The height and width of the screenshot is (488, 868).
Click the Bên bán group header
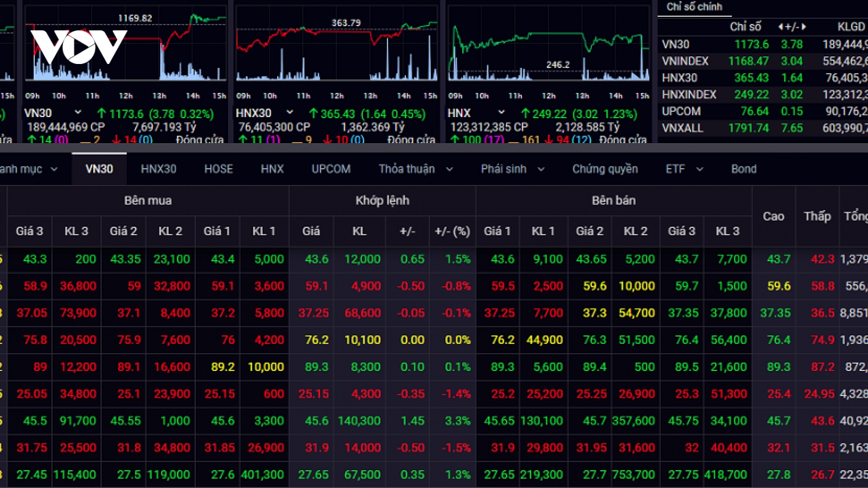tap(614, 201)
